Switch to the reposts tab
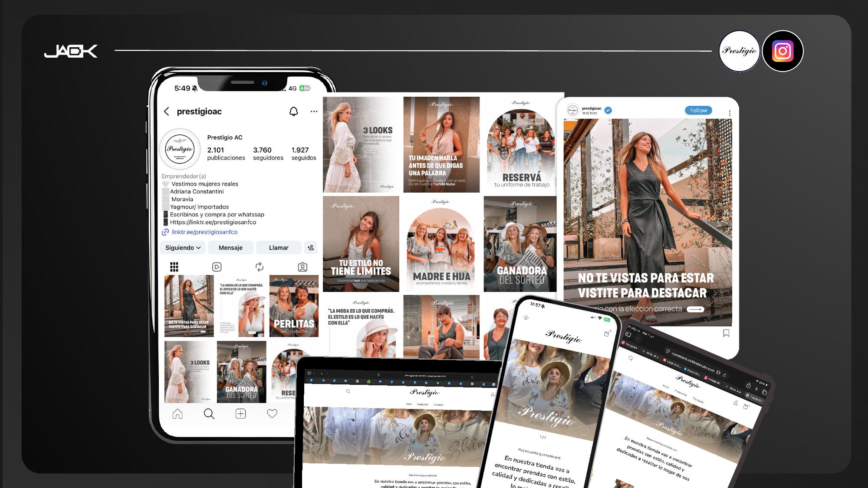 [x=260, y=267]
